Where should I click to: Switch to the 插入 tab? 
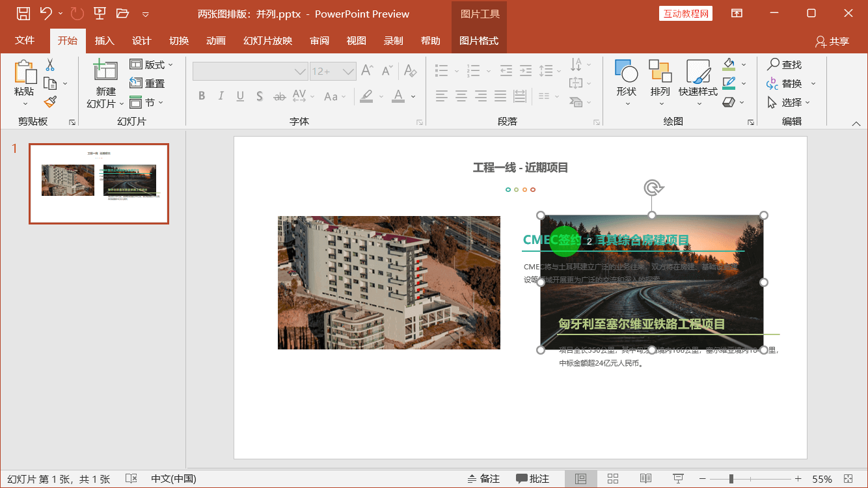pyautogui.click(x=104, y=40)
